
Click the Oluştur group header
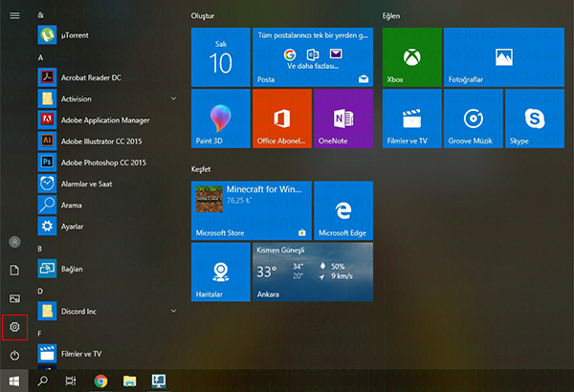click(203, 15)
